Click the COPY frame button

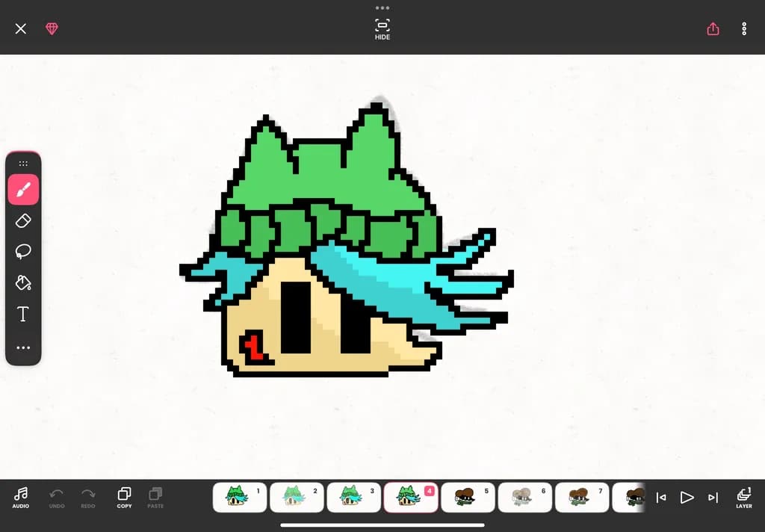(125, 498)
